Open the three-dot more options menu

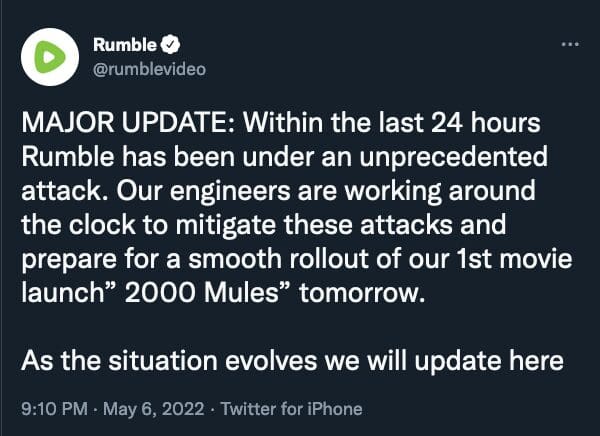(x=570, y=44)
